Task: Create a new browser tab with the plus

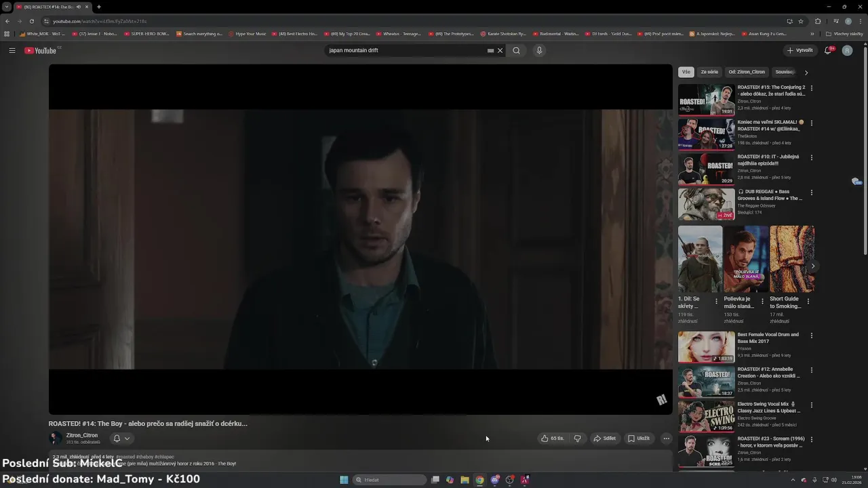Action: [x=99, y=7]
